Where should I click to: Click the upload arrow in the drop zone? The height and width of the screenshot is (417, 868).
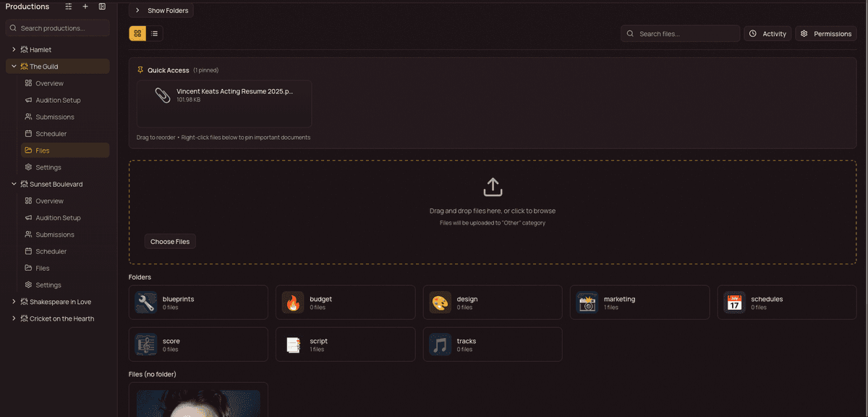point(493,186)
